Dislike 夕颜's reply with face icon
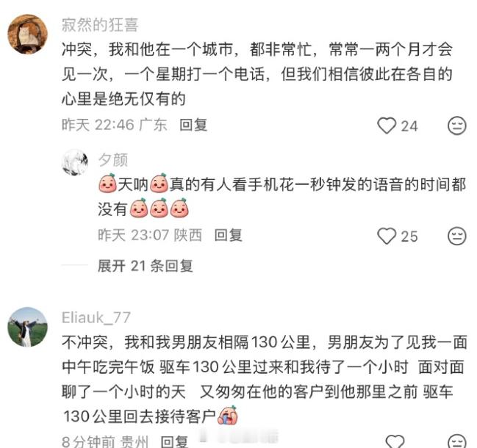This screenshot has height=448, width=477. coord(457,236)
